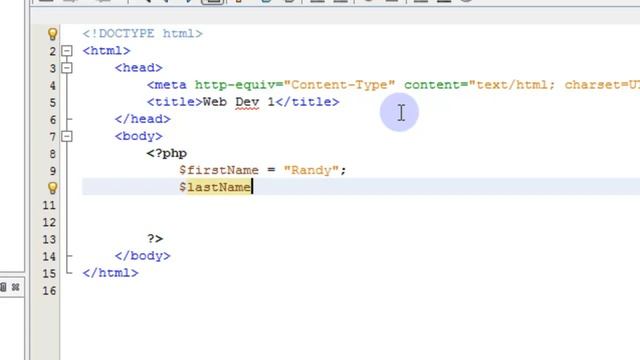Close the lower-left panel using its X icon
Screen dimensions: 640x360
(16, 287)
